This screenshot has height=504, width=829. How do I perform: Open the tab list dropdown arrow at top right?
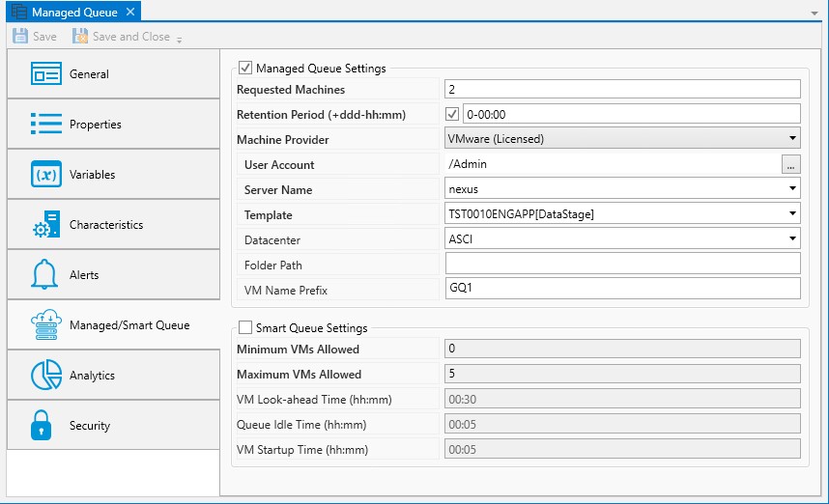click(815, 14)
